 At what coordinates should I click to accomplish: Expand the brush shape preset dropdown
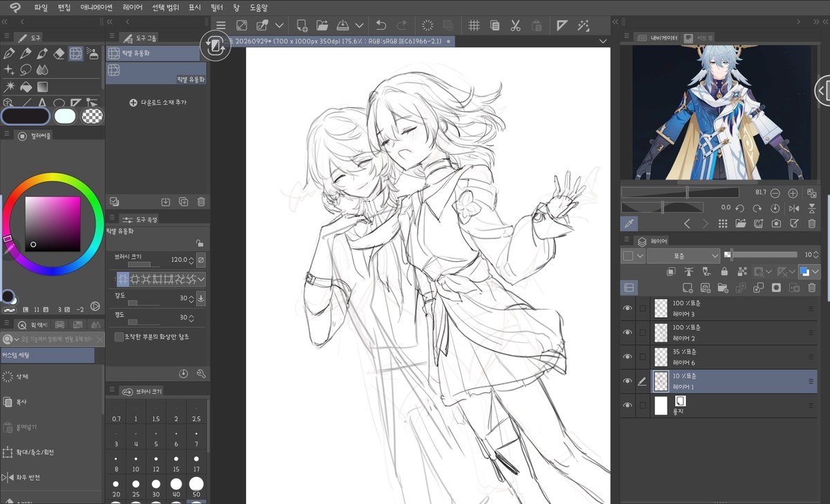click(201, 279)
